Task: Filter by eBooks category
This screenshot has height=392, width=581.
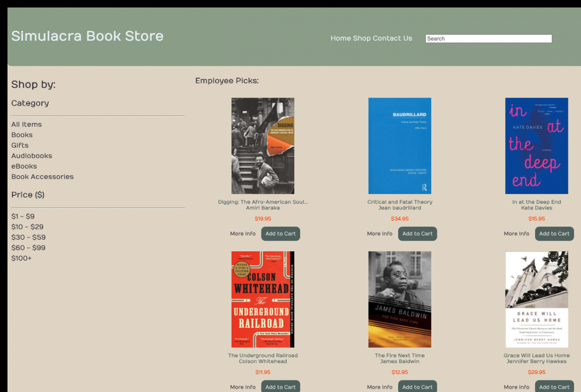Action: pos(24,166)
